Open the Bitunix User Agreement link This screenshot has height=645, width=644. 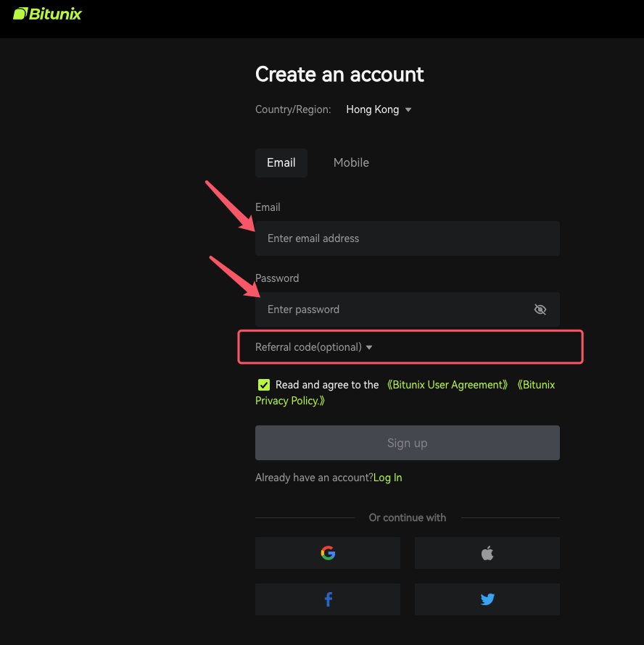click(x=447, y=385)
